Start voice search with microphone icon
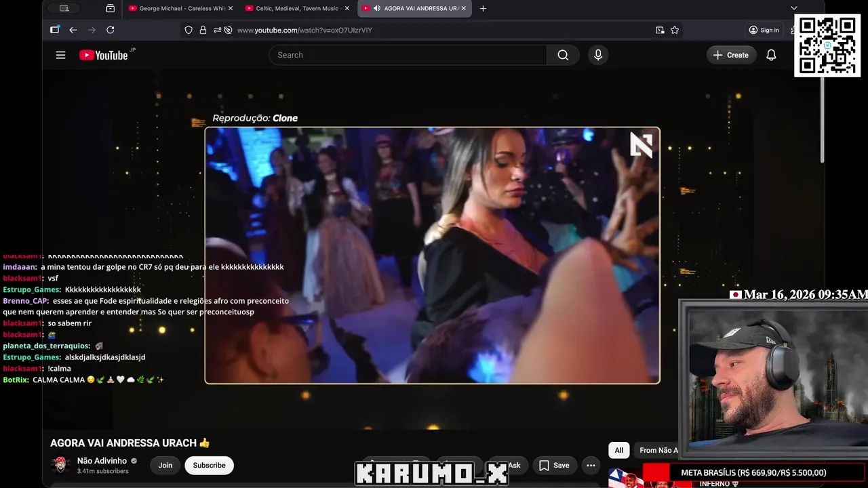This screenshot has width=868, height=488. tap(598, 55)
